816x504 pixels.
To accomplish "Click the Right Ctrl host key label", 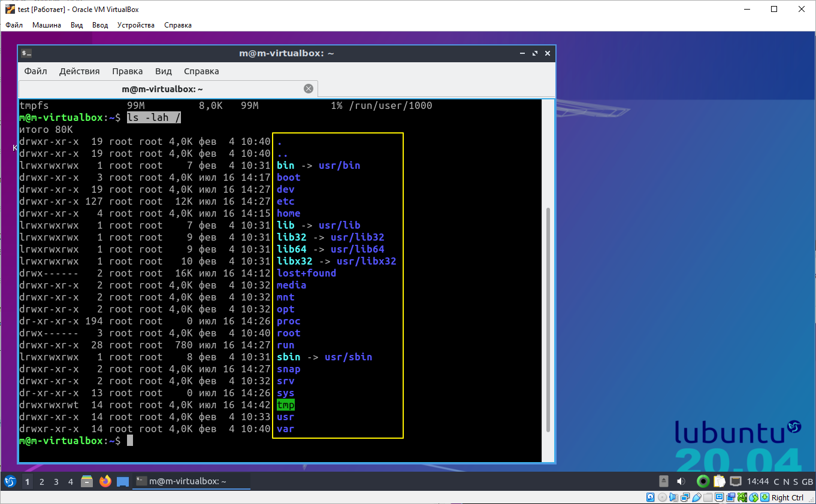I will pos(787,497).
